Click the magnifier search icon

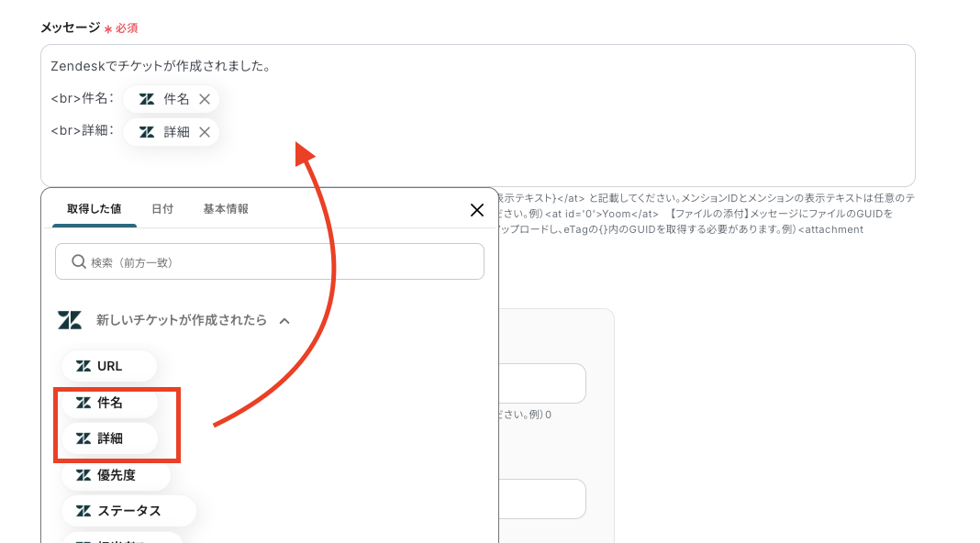(78, 261)
